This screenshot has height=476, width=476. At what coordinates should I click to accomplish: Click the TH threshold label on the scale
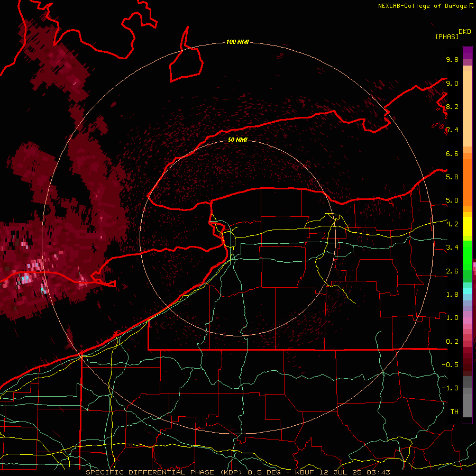point(454,412)
